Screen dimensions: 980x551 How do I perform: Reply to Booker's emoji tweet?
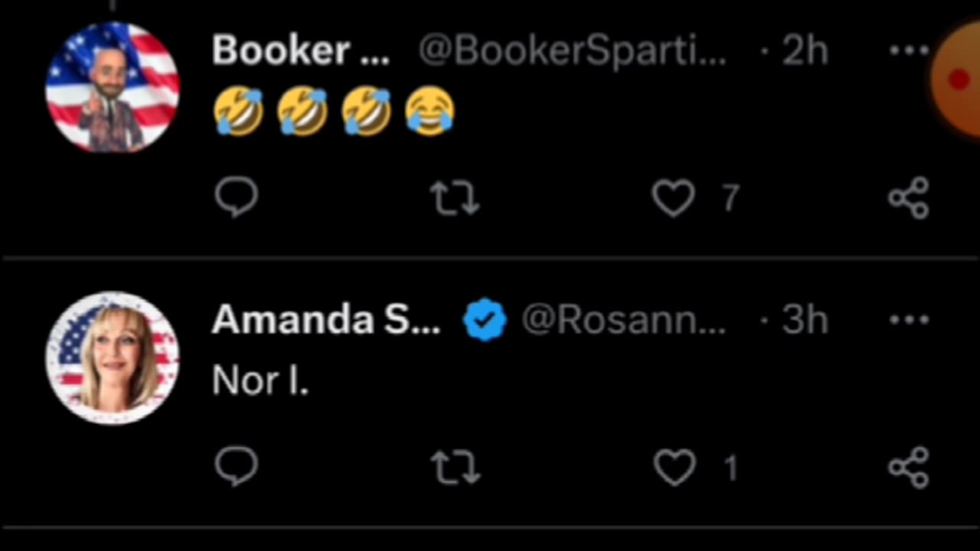(x=237, y=197)
